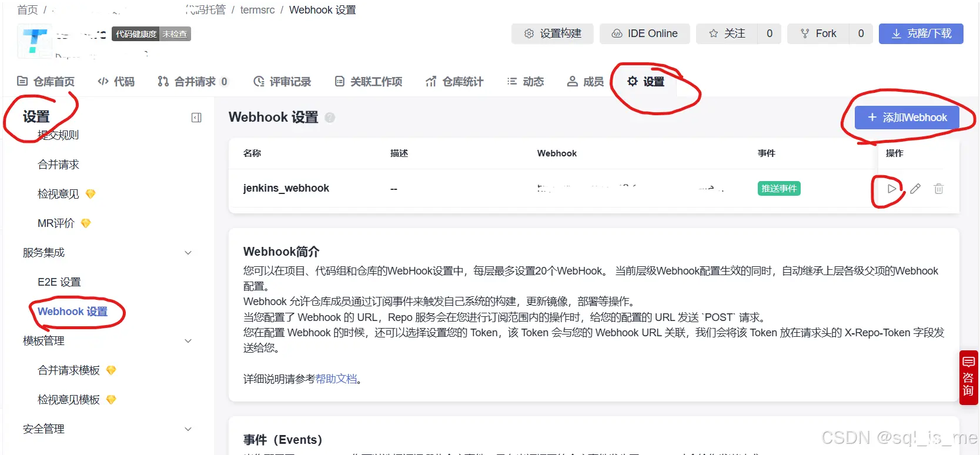
Task: Click the 模板管理 section label
Action: click(x=44, y=340)
